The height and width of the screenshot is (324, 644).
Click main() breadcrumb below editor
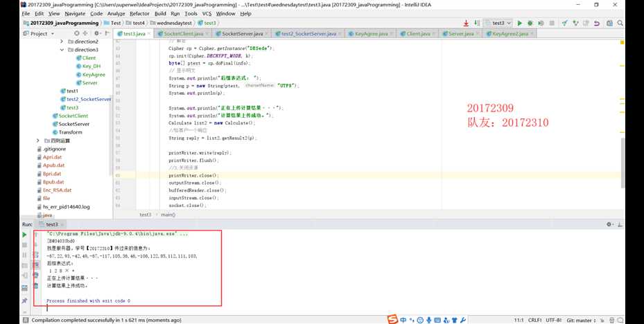(168, 215)
